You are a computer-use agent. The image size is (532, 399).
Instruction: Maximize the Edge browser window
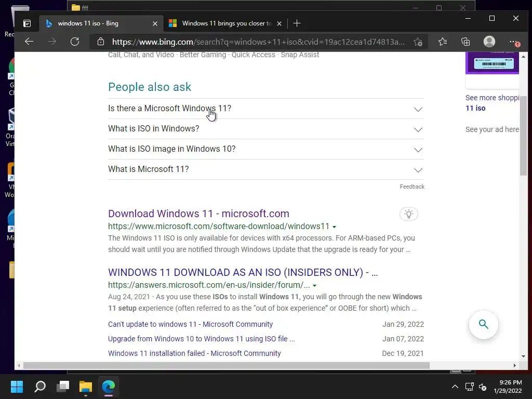[x=492, y=18]
